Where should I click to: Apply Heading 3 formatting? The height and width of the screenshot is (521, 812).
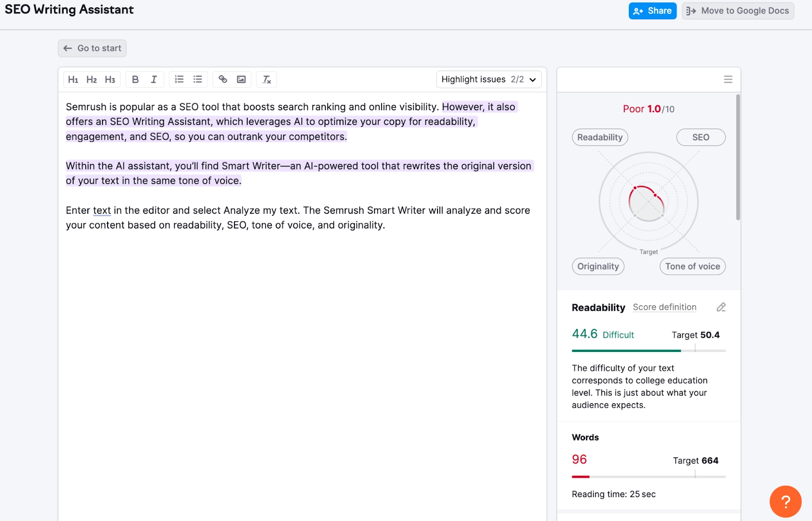pyautogui.click(x=110, y=79)
